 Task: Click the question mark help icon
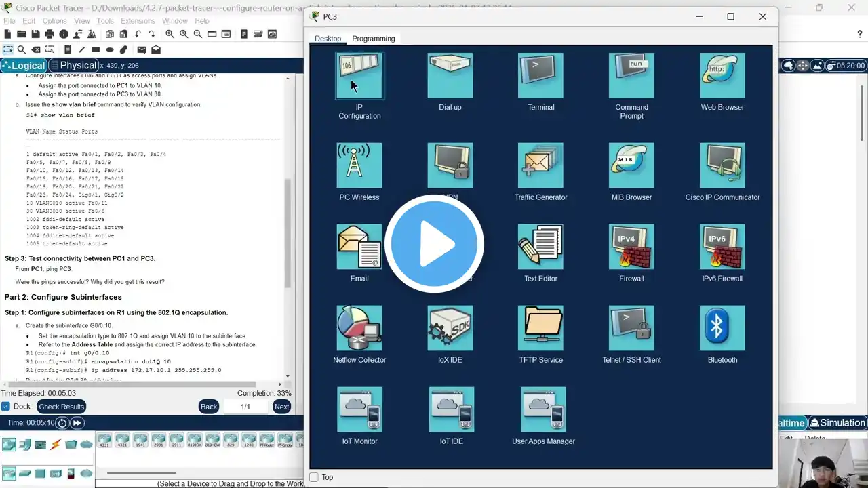coord(860,34)
